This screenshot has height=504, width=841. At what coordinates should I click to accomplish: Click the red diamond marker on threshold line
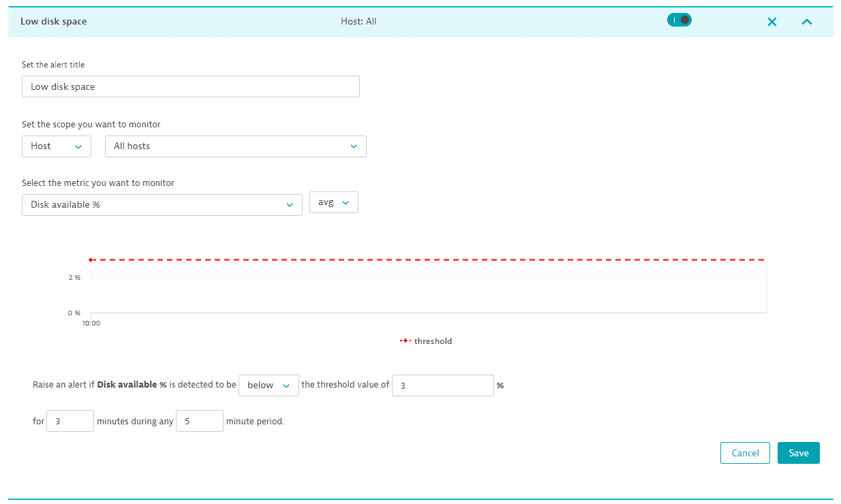pyautogui.click(x=91, y=259)
